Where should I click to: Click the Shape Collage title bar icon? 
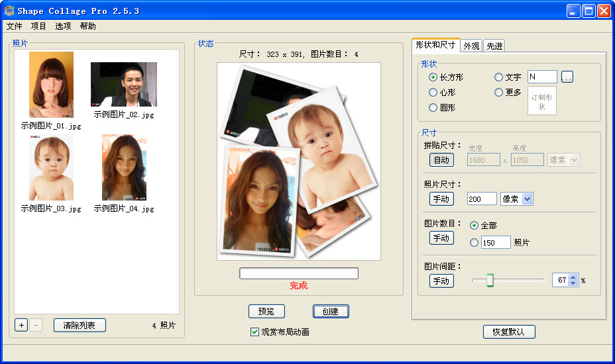click(9, 11)
